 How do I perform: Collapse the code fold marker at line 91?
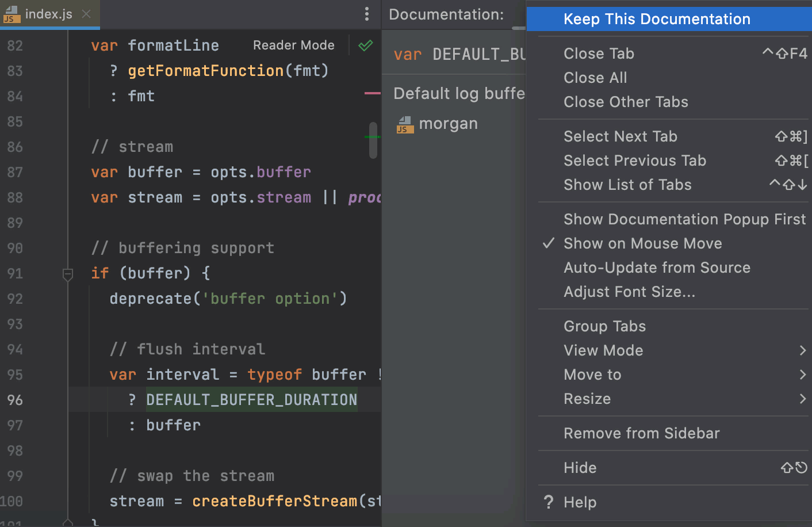coord(68,274)
